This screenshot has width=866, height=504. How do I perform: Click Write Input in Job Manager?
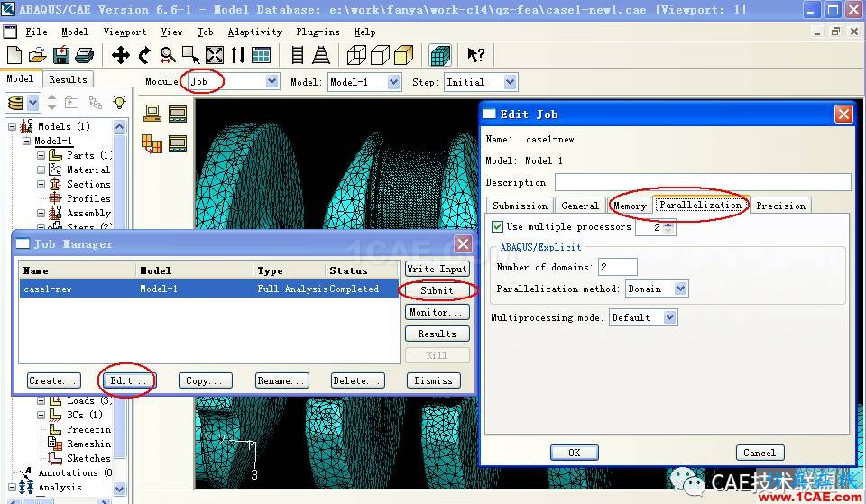(437, 269)
